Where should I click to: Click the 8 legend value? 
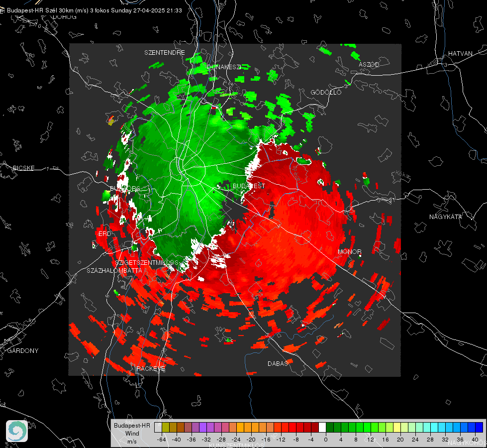tap(356, 440)
